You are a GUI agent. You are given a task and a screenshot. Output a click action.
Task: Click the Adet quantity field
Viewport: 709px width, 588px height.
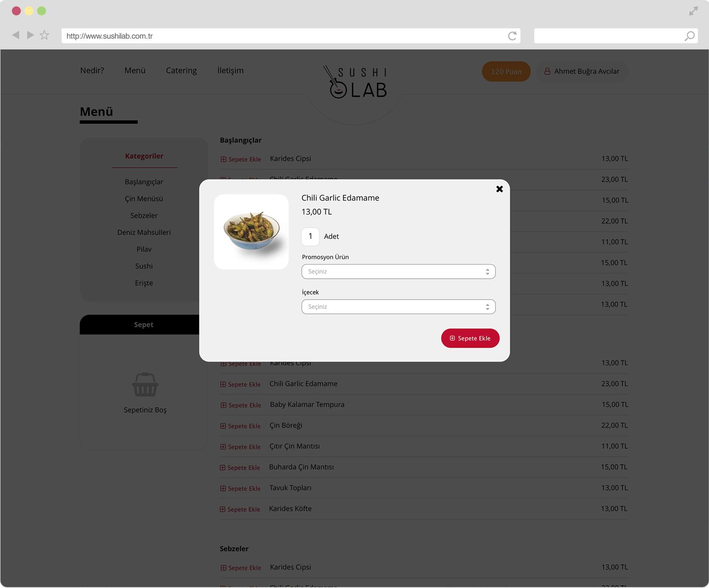pyautogui.click(x=310, y=236)
